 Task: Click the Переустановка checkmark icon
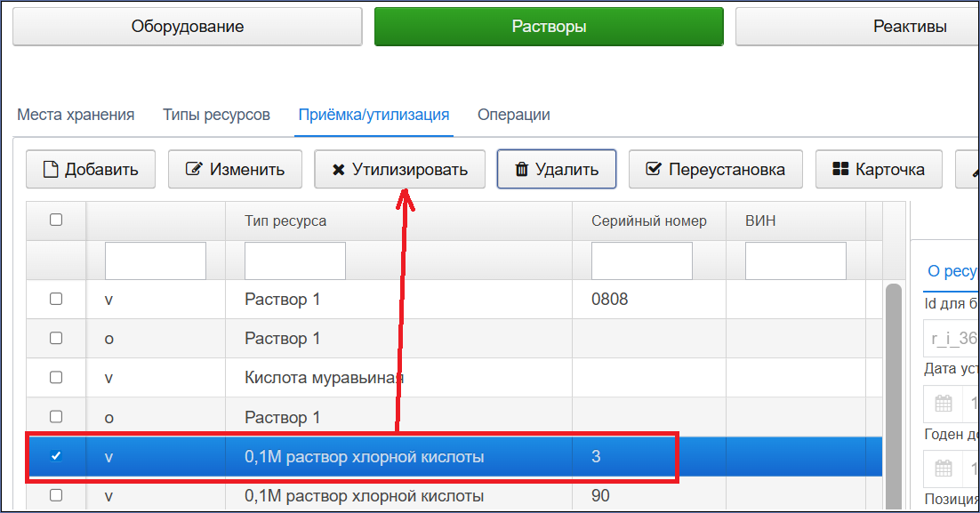pos(653,169)
